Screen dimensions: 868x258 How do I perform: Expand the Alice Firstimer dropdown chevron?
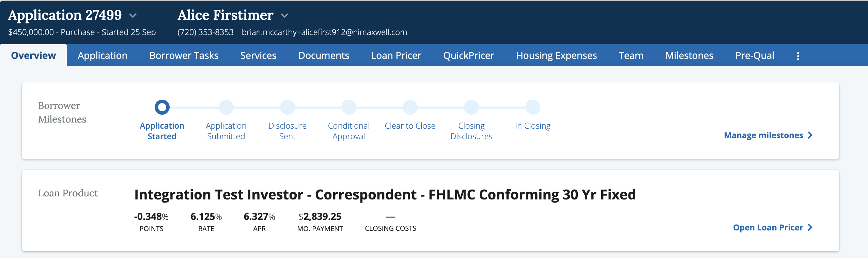tap(284, 16)
